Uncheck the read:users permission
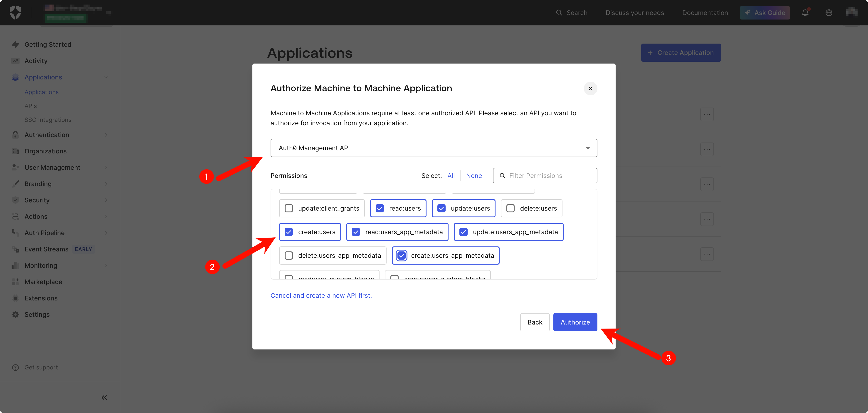 click(x=380, y=209)
